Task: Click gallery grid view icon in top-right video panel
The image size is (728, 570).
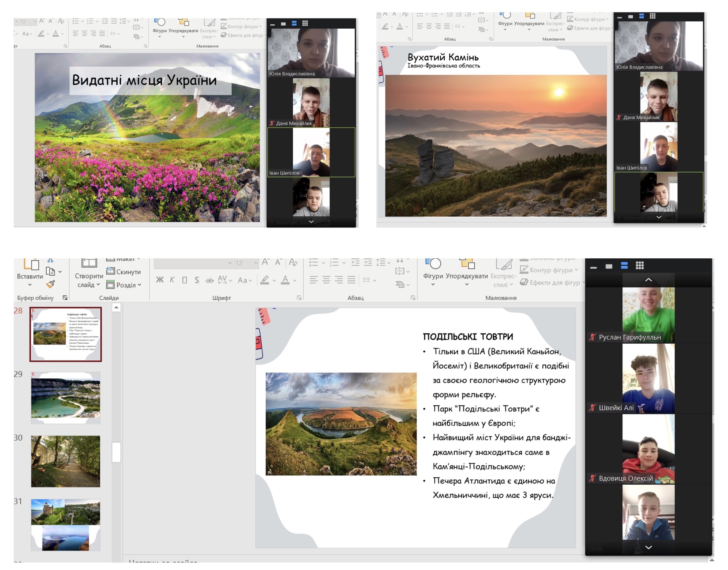Action: point(652,16)
